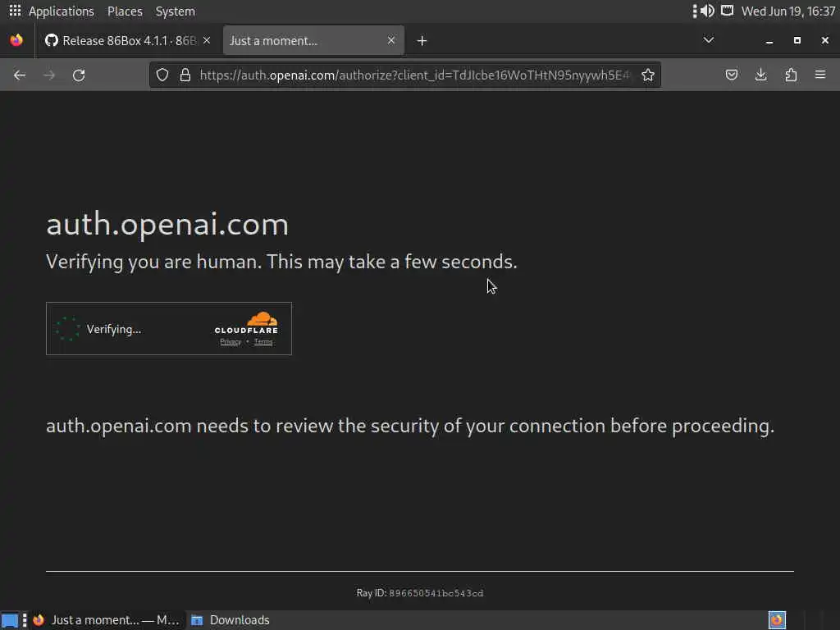This screenshot has height=630, width=840.
Task: Switch to Downloads taskbar window
Action: (x=231, y=620)
